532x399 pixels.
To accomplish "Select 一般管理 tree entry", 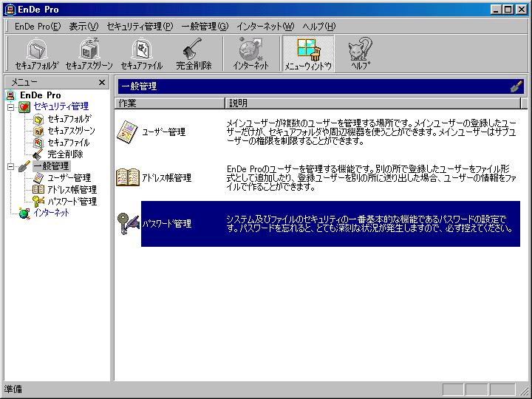I will coord(52,166).
